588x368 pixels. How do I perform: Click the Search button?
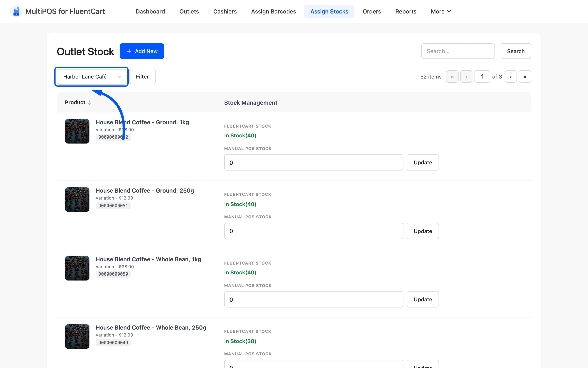(516, 51)
